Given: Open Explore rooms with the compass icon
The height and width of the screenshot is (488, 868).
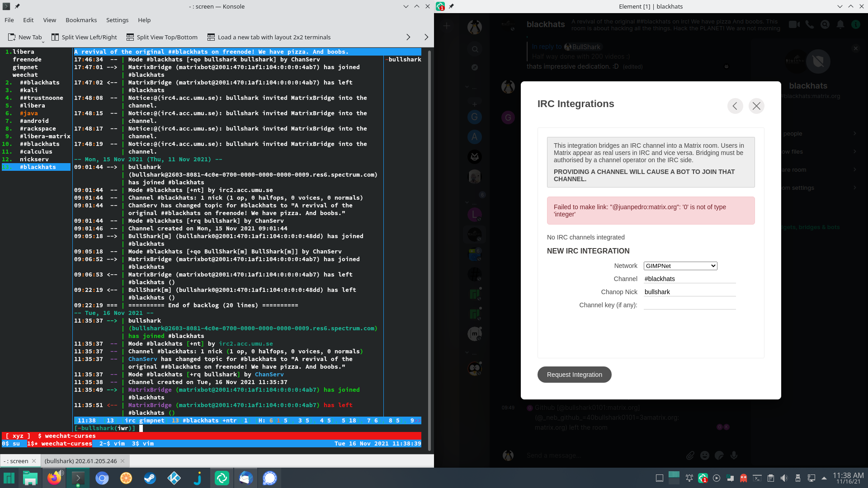Looking at the screenshot, I should tap(475, 67).
